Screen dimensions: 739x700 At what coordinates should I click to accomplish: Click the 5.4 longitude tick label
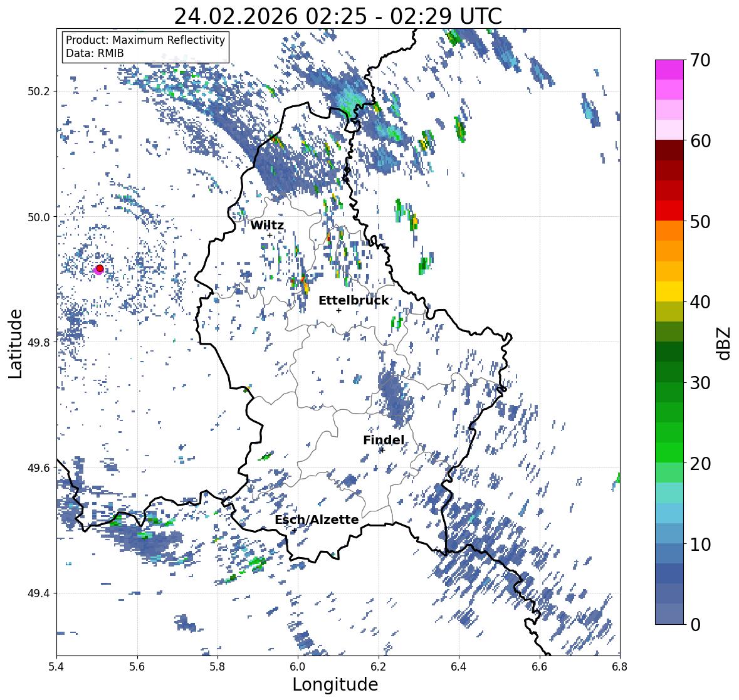point(56,667)
